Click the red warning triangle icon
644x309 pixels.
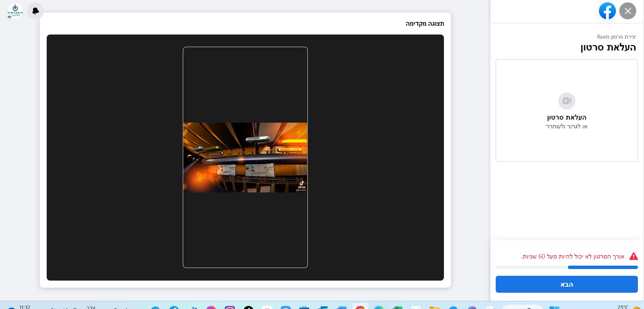click(633, 256)
